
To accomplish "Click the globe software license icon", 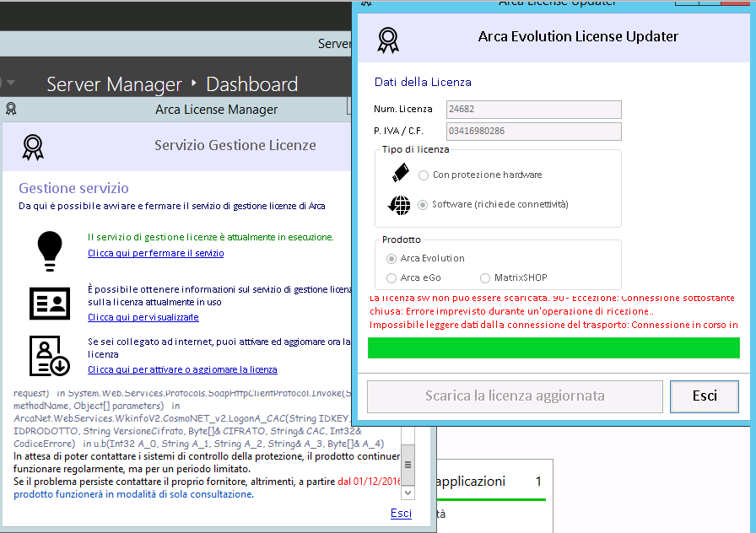I will [x=399, y=205].
